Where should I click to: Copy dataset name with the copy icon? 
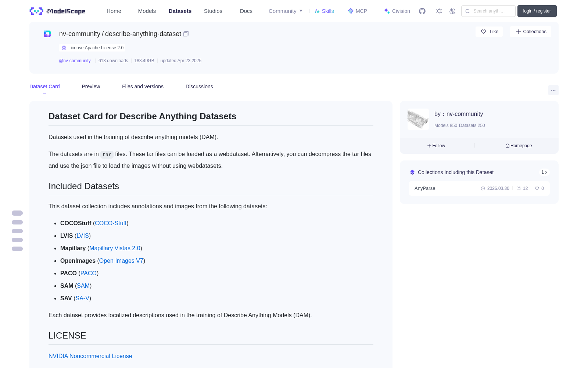coord(186,34)
